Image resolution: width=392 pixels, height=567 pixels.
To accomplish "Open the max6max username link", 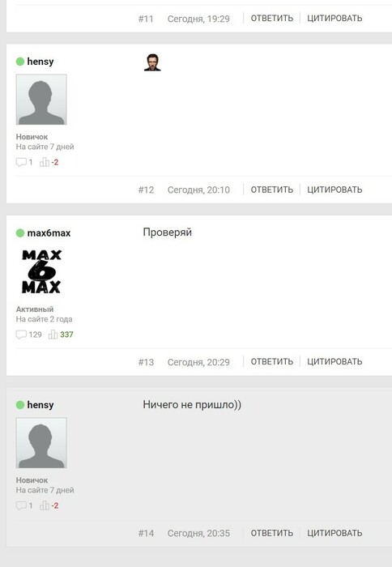I will [x=49, y=233].
